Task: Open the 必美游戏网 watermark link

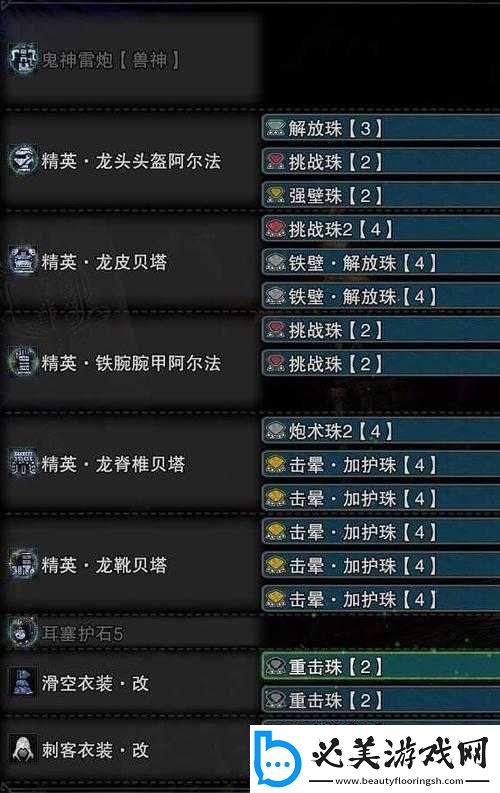Action: (375, 757)
